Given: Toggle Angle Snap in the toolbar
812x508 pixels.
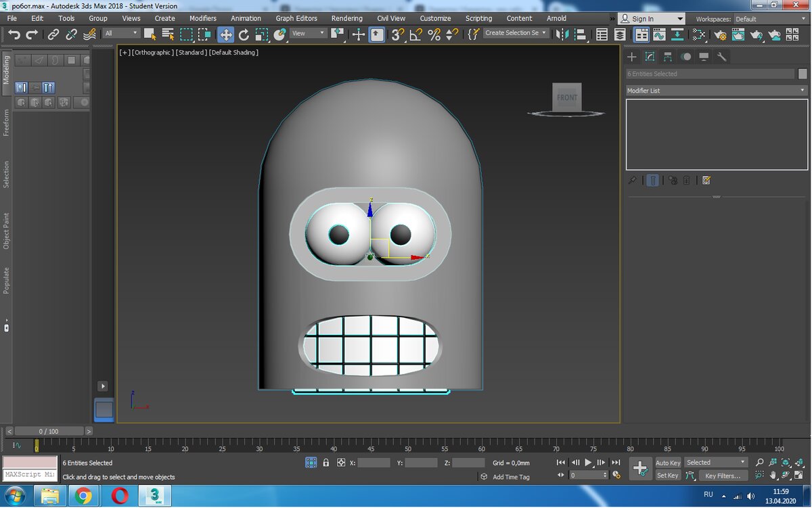Looking at the screenshot, I should [x=416, y=34].
